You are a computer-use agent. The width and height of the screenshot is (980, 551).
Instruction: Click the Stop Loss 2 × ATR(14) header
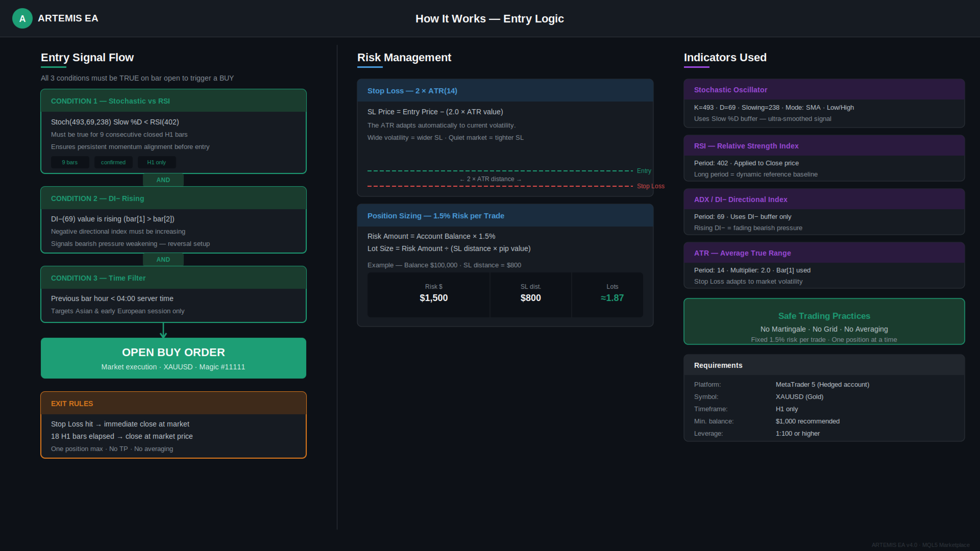tap(505, 91)
